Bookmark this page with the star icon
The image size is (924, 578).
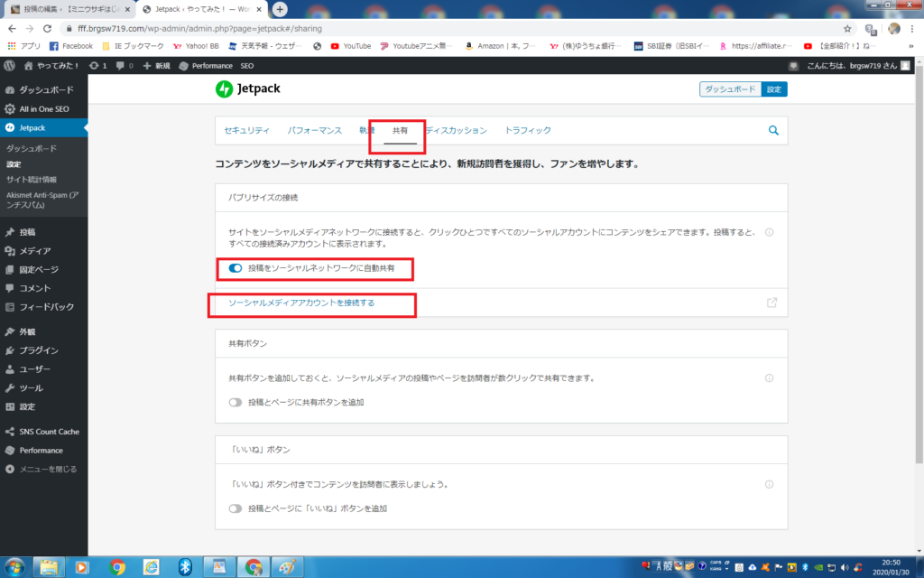[x=847, y=28]
